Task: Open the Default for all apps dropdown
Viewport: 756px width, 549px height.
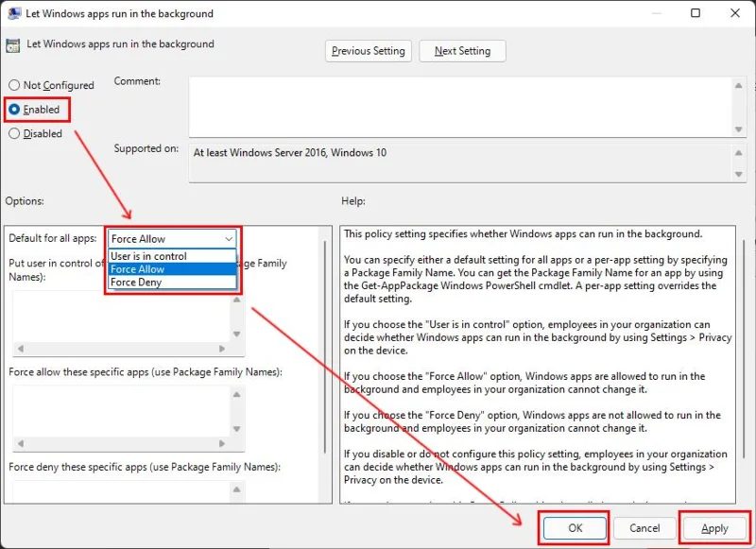Action: (172, 238)
